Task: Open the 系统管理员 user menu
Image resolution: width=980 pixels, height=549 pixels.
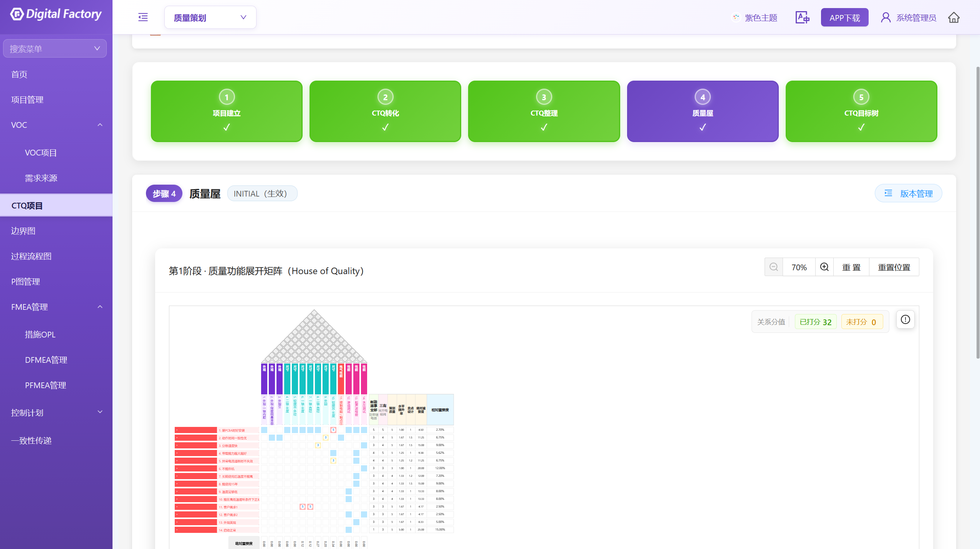Action: [908, 18]
